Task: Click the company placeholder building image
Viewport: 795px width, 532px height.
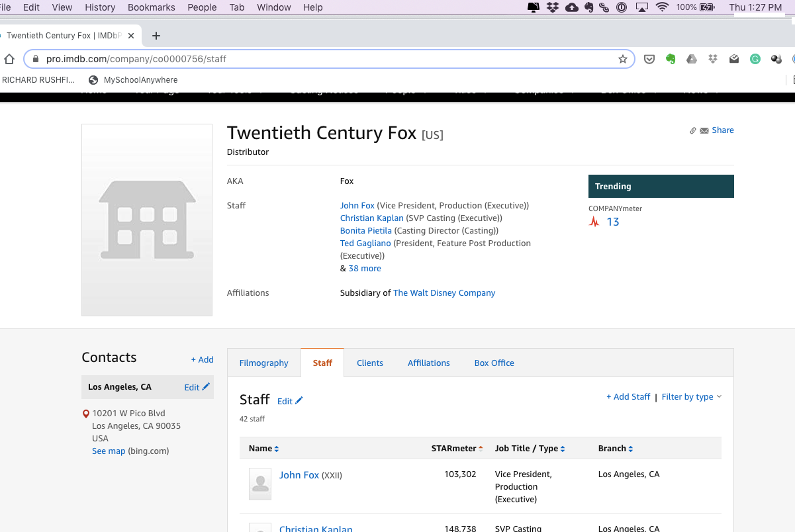Action: pyautogui.click(x=147, y=220)
